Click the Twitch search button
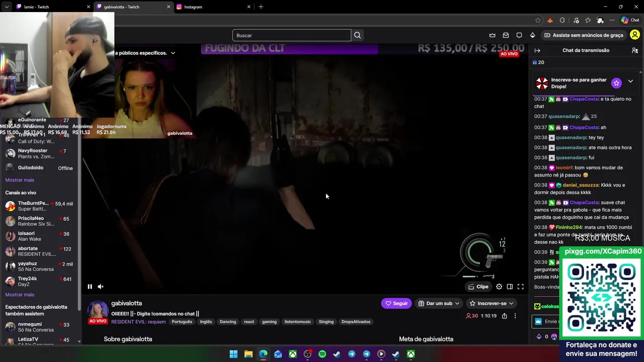The image size is (644, 362). 357,35
